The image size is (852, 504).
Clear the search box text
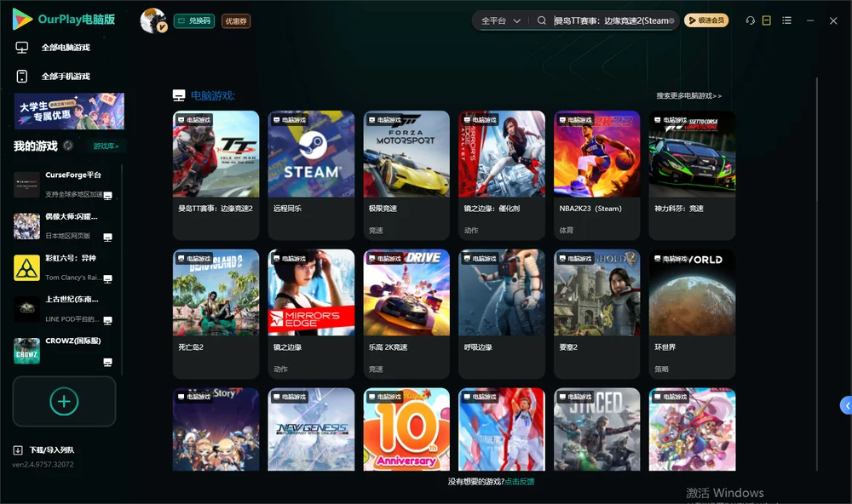click(x=671, y=20)
